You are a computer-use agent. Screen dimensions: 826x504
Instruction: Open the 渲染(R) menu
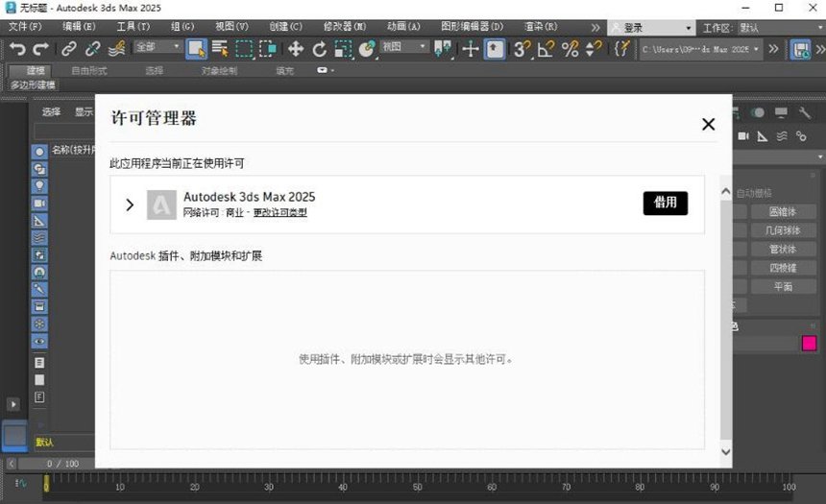coord(541,26)
